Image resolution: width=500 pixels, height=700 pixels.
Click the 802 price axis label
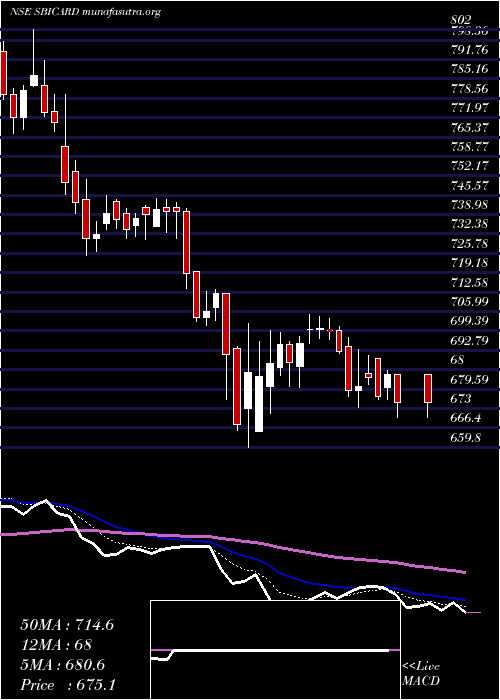coord(461,20)
